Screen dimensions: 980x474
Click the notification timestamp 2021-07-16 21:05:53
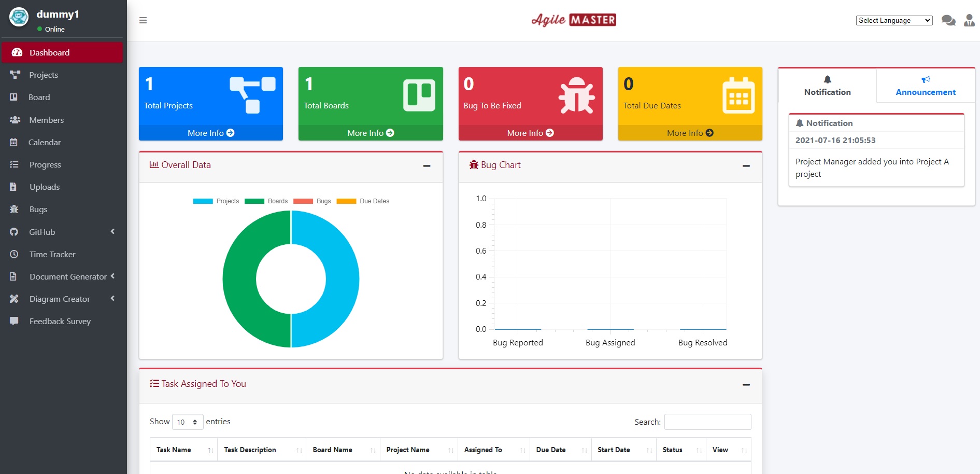tap(835, 140)
